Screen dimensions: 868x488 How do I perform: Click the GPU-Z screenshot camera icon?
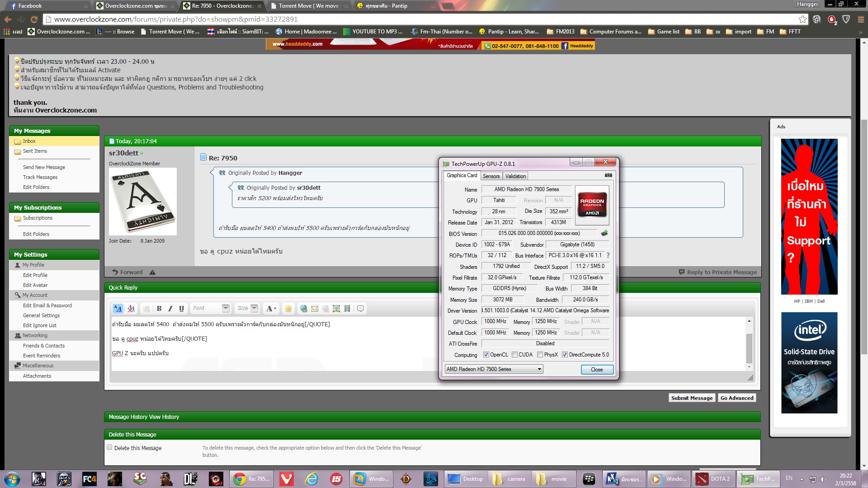click(x=609, y=175)
